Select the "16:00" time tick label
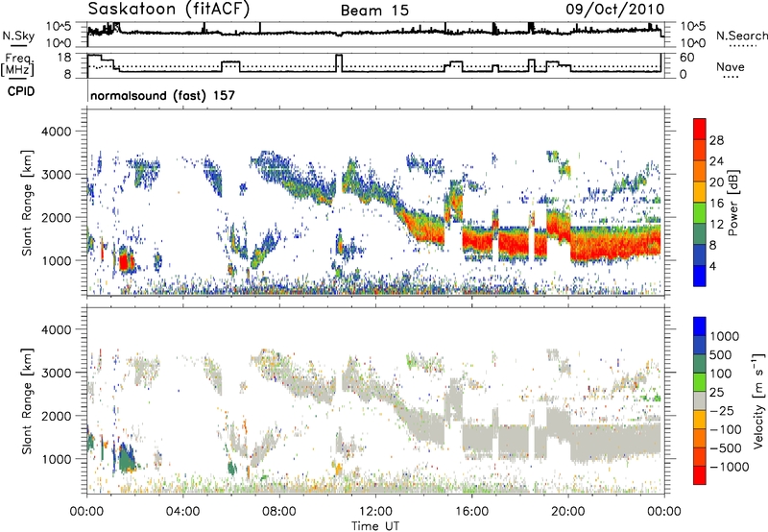 [x=471, y=512]
